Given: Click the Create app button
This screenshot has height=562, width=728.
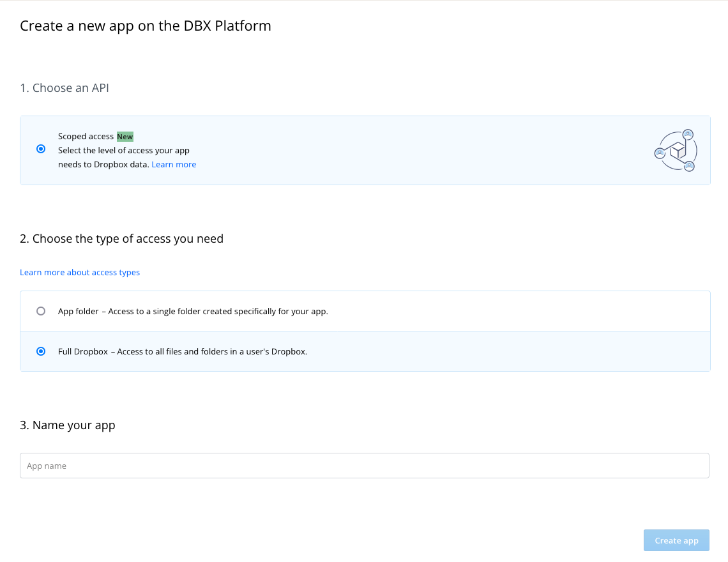Looking at the screenshot, I should pyautogui.click(x=676, y=540).
